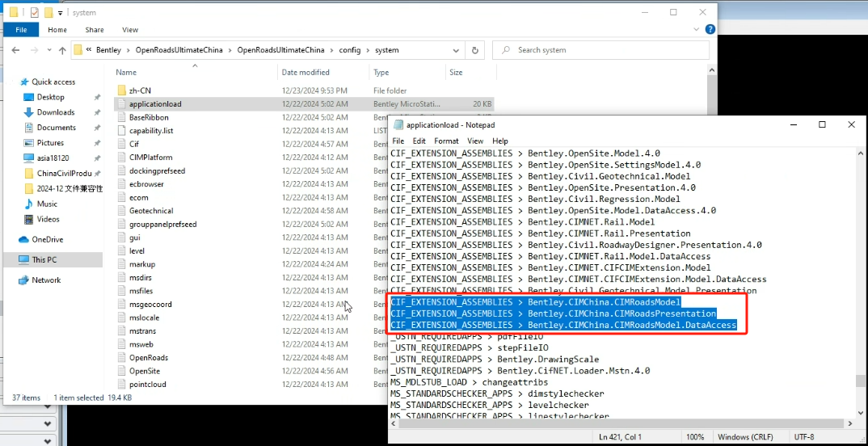Open asia18120 in navigation pane
The image size is (868, 446).
click(x=53, y=158)
